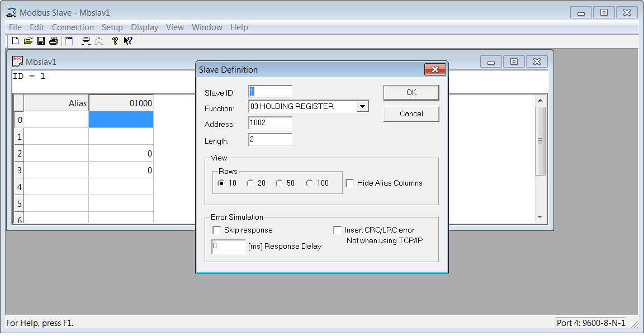The width and height of the screenshot is (644, 336).
Task: Click row header 3 in the table
Action: (x=20, y=170)
